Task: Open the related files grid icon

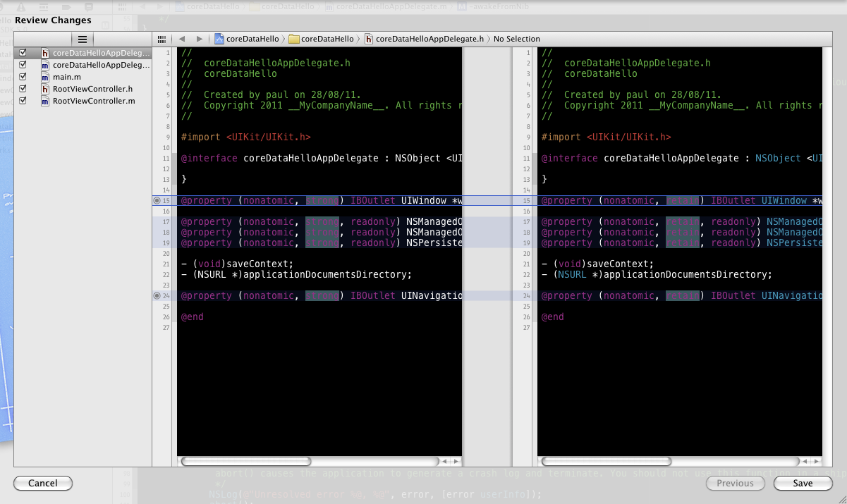Action: click(x=162, y=39)
